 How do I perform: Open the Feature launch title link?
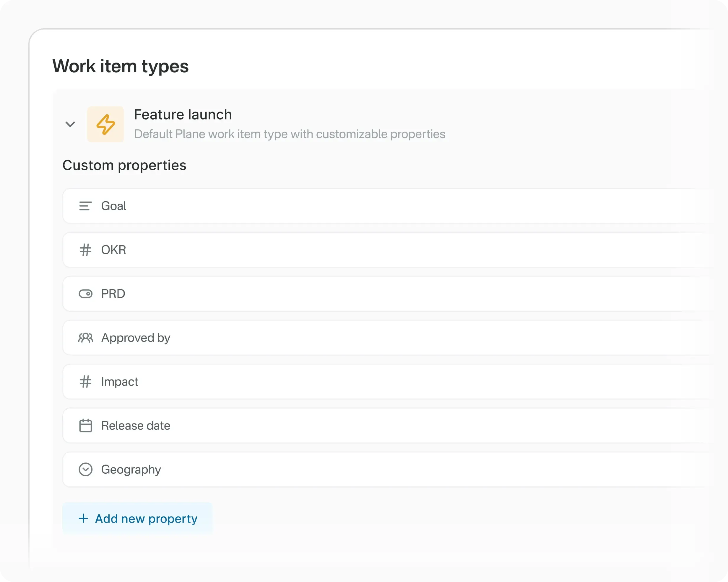pos(183,115)
